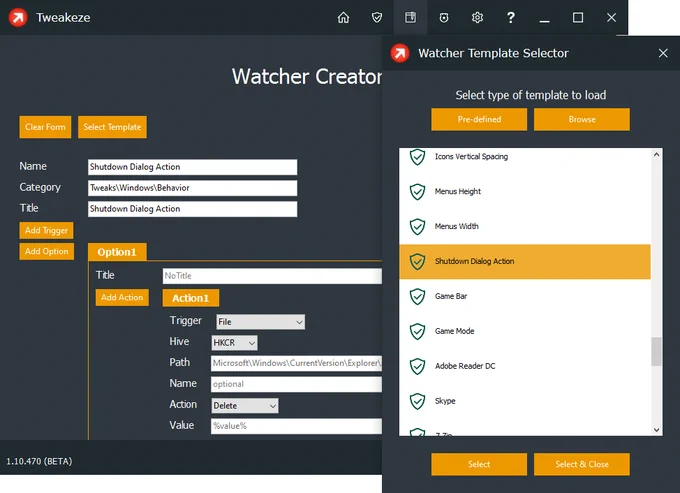Switch to the Action1 tab

tap(190, 298)
